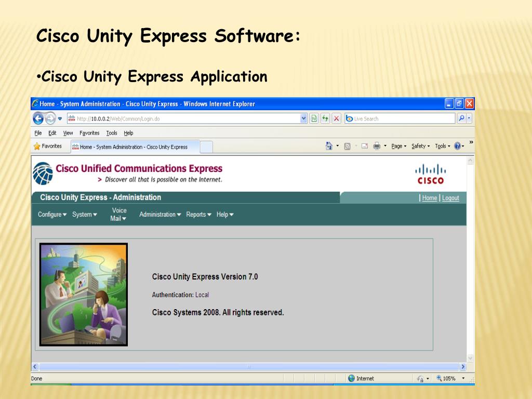Click the Cisco globe logo
Screen dimensions: 532x399
point(43,174)
